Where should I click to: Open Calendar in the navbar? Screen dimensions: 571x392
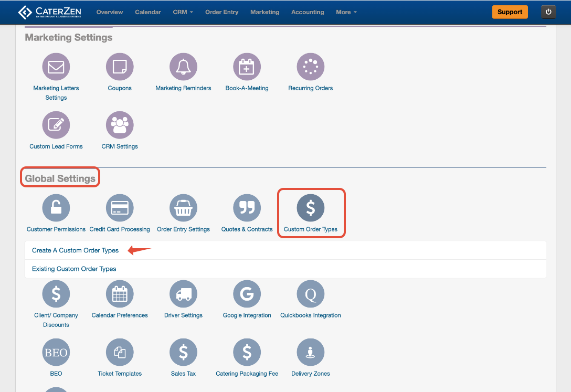pyautogui.click(x=148, y=12)
